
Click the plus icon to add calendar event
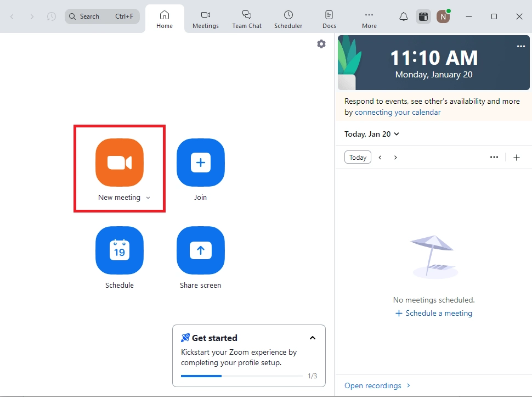pyautogui.click(x=516, y=158)
